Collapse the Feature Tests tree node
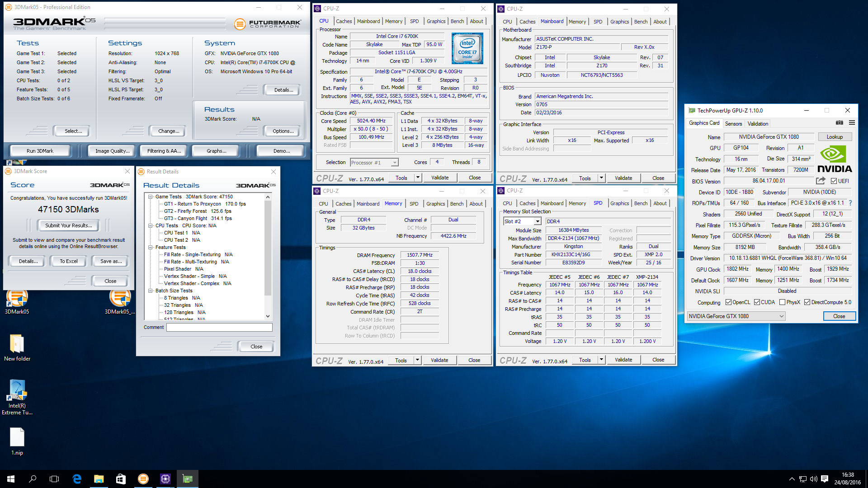The height and width of the screenshot is (488, 868). [151, 247]
